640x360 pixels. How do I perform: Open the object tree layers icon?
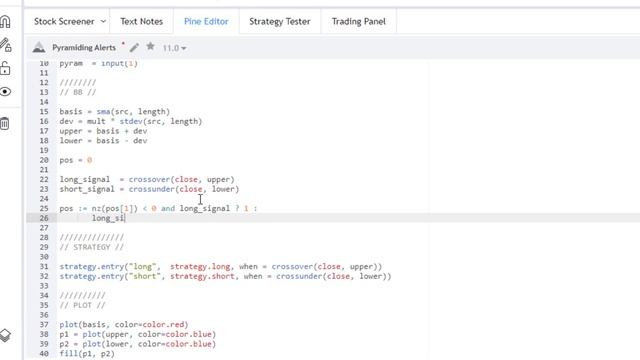[x=5, y=335]
